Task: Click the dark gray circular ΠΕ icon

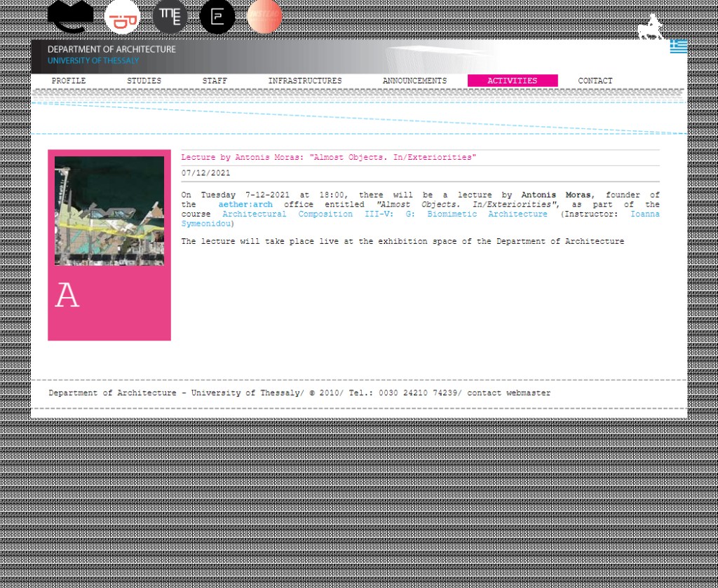Action: (x=170, y=17)
